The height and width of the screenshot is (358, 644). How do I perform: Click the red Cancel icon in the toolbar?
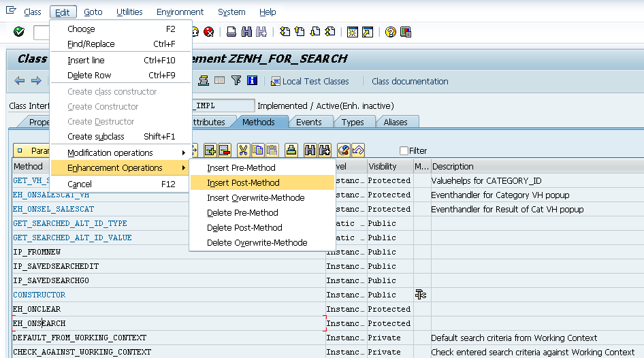209,31
